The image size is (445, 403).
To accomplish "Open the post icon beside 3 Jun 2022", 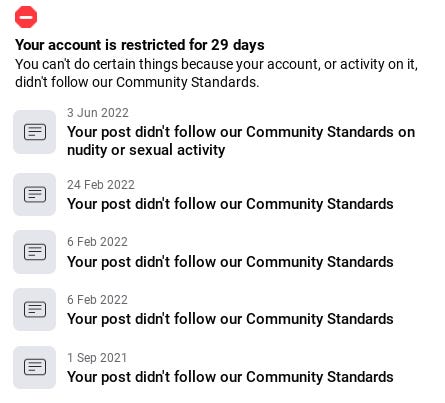I will tap(35, 132).
